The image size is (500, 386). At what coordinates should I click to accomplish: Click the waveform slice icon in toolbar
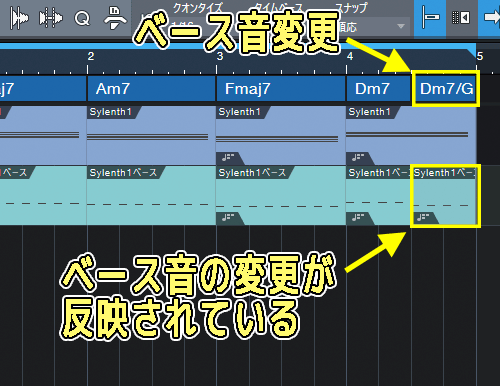pos(50,18)
